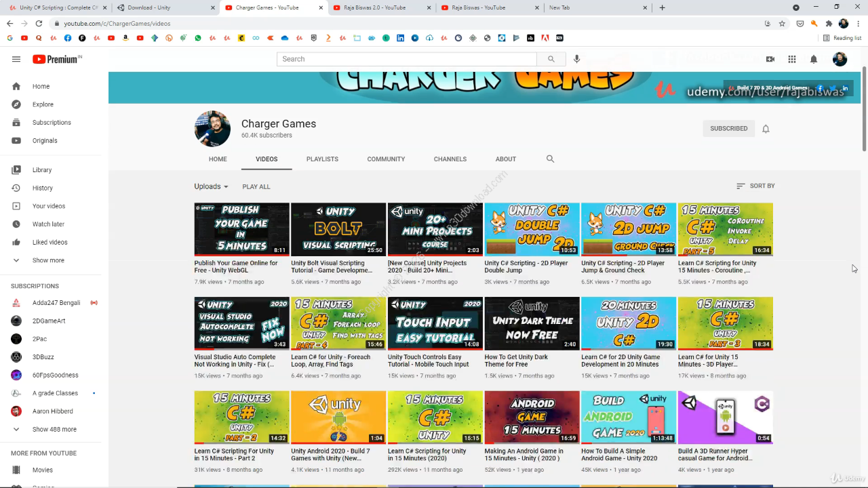The height and width of the screenshot is (488, 868).
Task: Click the search magnifier button
Action: pyautogui.click(x=551, y=59)
